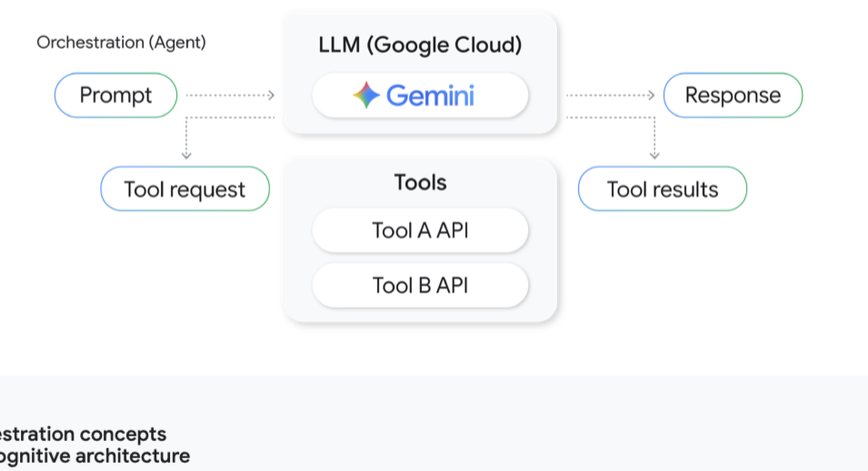Click the bottom text ending in "concepts"
The image size is (868, 471).
click(x=84, y=434)
